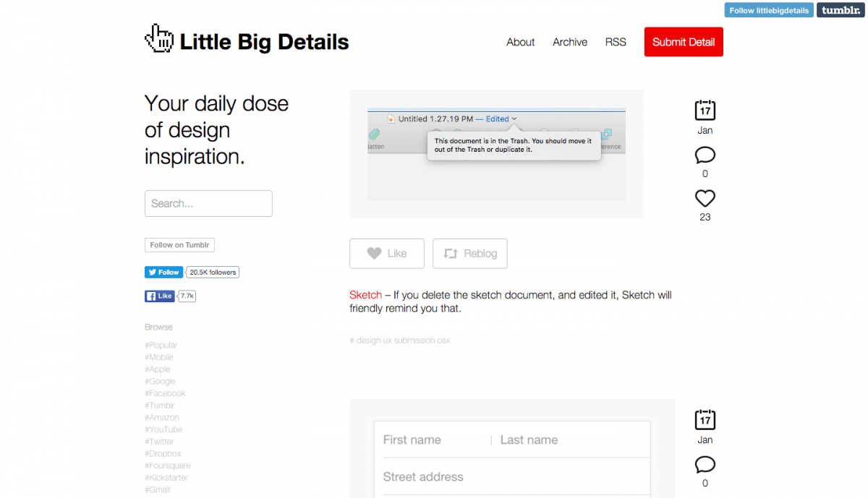This screenshot has width=868, height=498.
Task: Click the Follow on Tumblr button
Action: pos(179,244)
